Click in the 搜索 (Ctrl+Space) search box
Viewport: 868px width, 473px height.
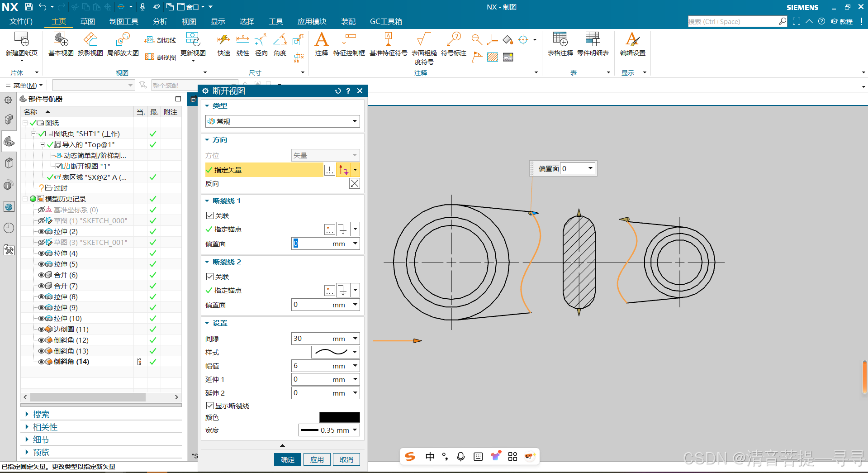coord(733,21)
